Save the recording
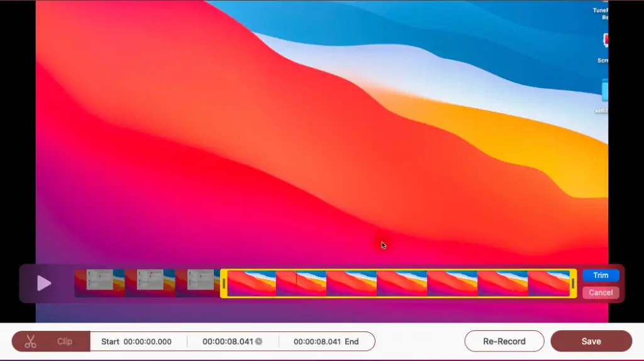The height and width of the screenshot is (361, 644). pos(591,342)
